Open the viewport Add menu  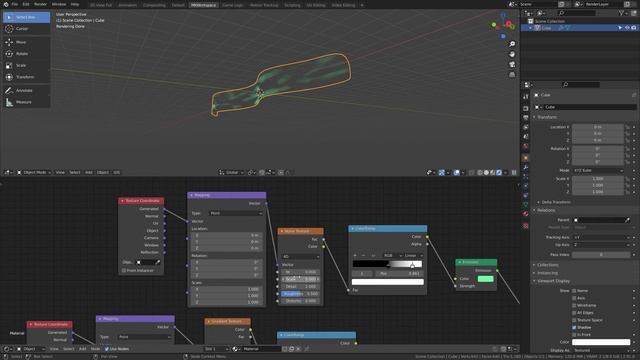pyautogui.click(x=89, y=173)
